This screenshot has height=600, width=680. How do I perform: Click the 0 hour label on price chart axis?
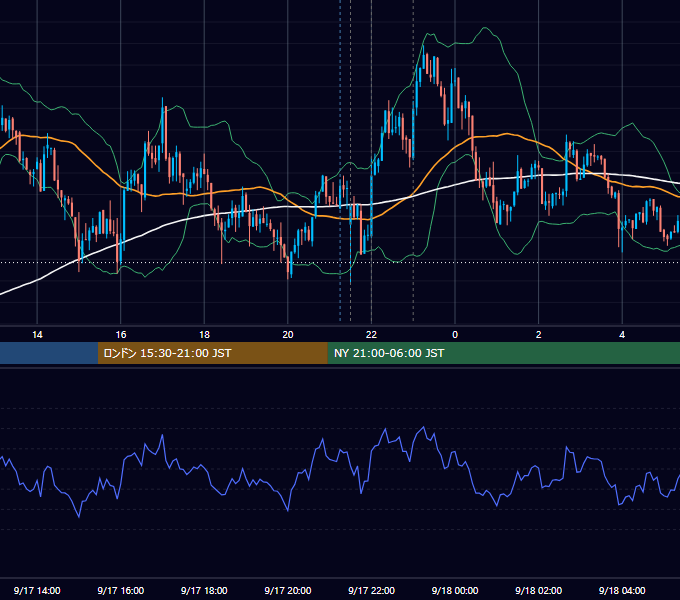(455, 335)
